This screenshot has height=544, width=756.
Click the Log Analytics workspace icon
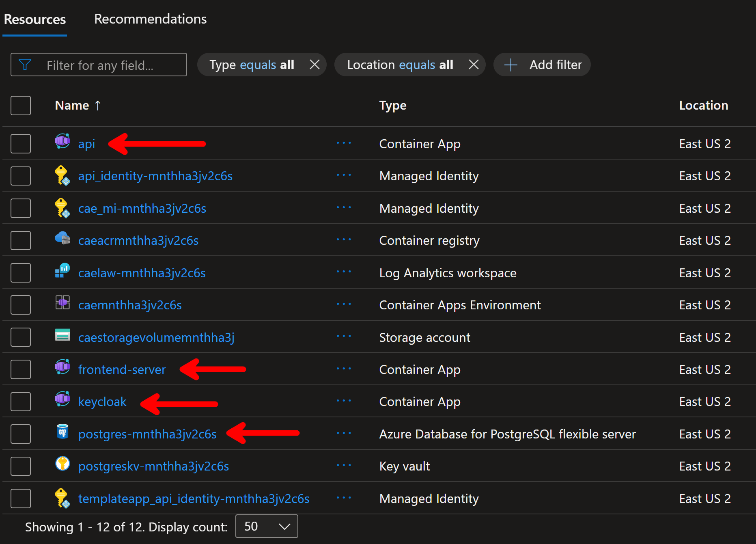(x=62, y=271)
